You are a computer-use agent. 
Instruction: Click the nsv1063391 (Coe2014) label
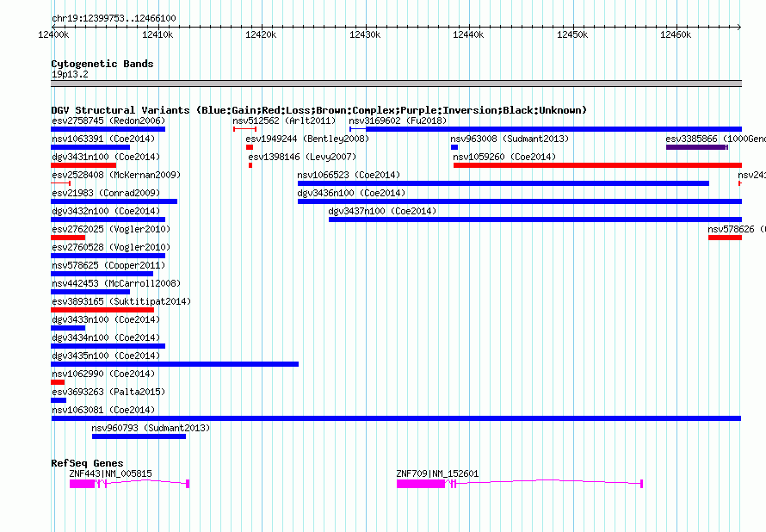click(103, 139)
